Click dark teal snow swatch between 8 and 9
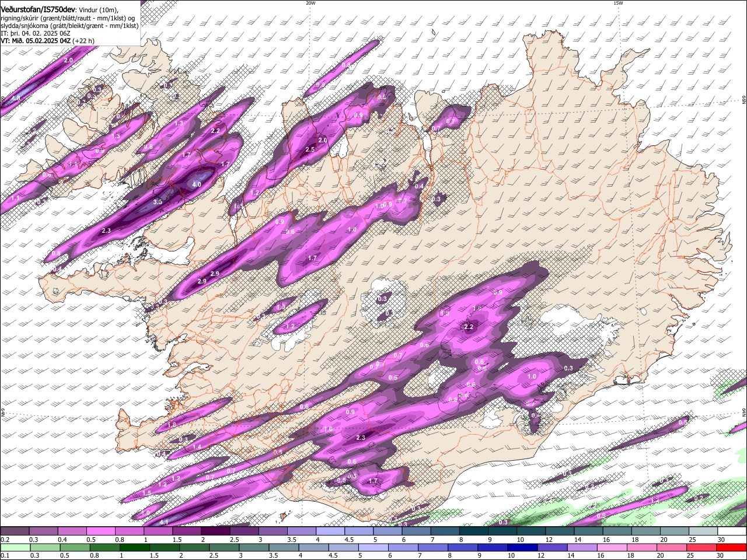 474,531
